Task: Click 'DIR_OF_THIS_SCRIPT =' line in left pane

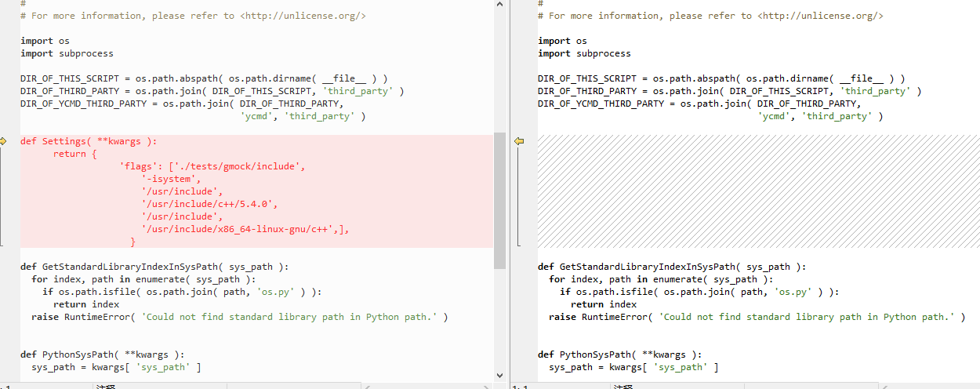Action: click(204, 78)
